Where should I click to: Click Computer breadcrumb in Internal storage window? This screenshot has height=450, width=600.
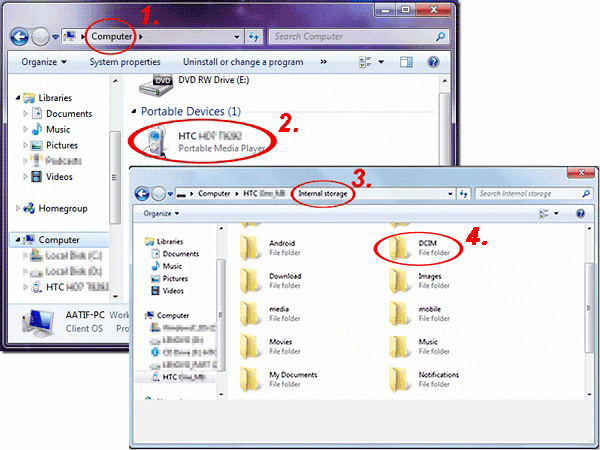(214, 194)
